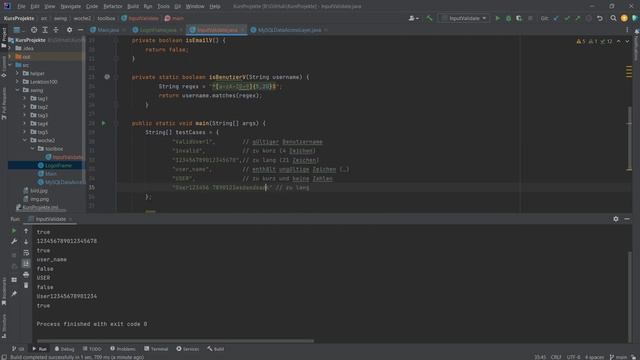Open the File menu
The image size is (640, 360).
point(21,7)
